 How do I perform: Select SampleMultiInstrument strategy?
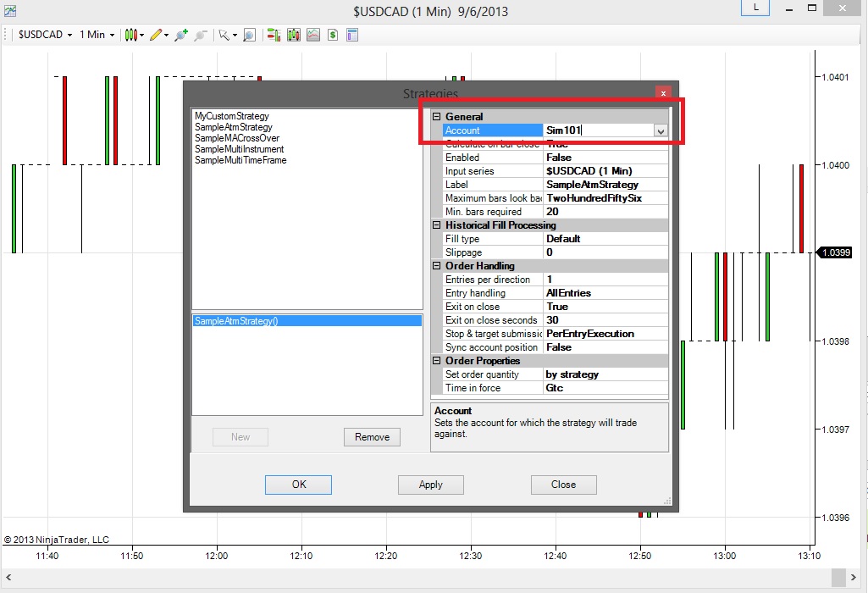click(239, 149)
